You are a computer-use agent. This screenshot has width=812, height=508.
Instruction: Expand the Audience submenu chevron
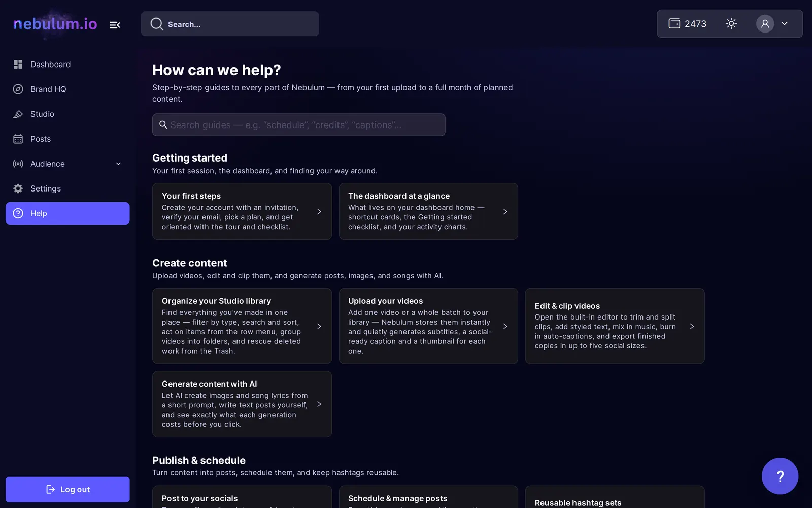coord(118,164)
